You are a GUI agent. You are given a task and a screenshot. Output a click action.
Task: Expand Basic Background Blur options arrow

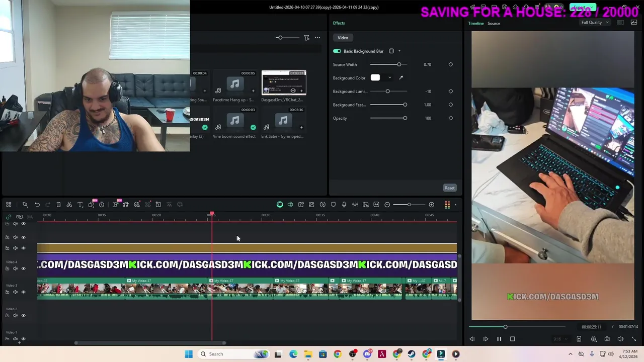point(399,51)
